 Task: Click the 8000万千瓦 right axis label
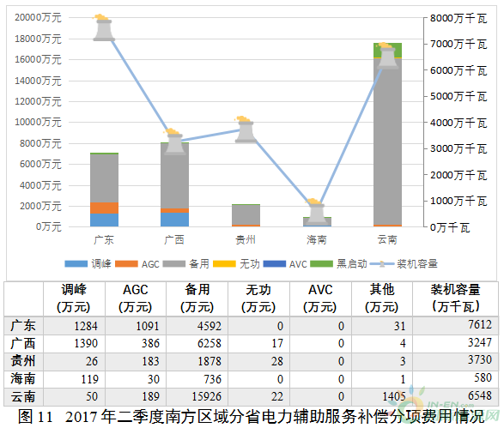tap(458, 18)
